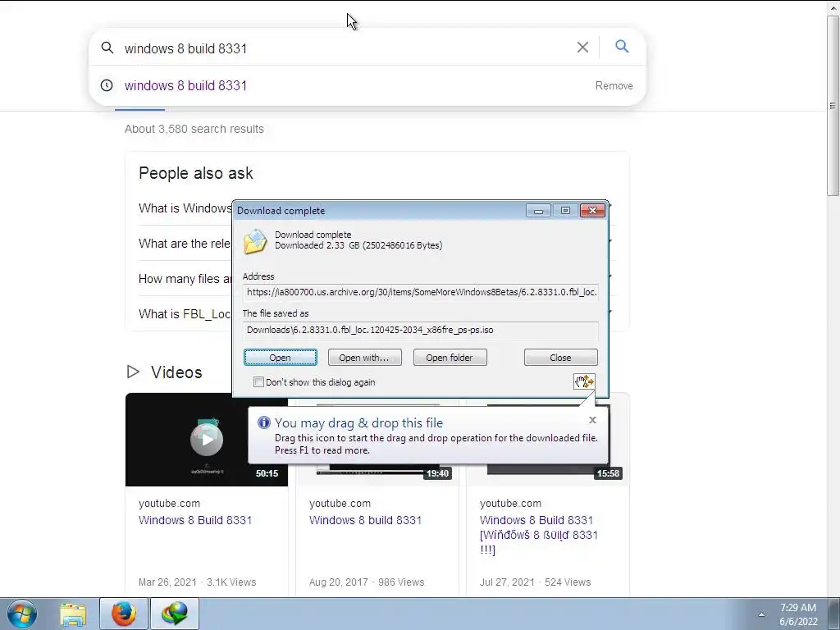This screenshot has width=840, height=630.
Task: Play the 50:15 video thumbnail
Action: click(x=206, y=440)
